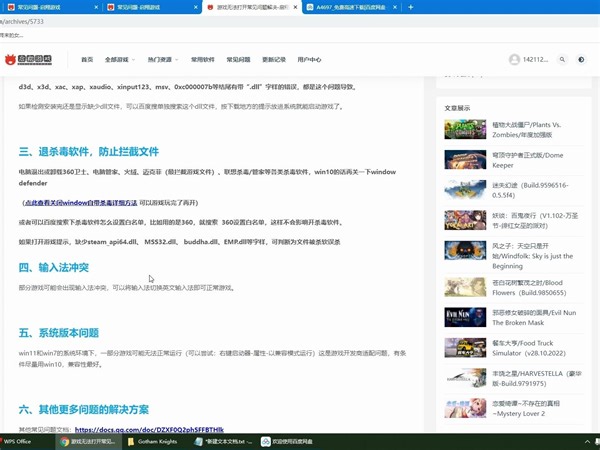This screenshot has width=600, height=450.
Task: Expand the 全部游戏 dropdown menu
Action: point(120,59)
